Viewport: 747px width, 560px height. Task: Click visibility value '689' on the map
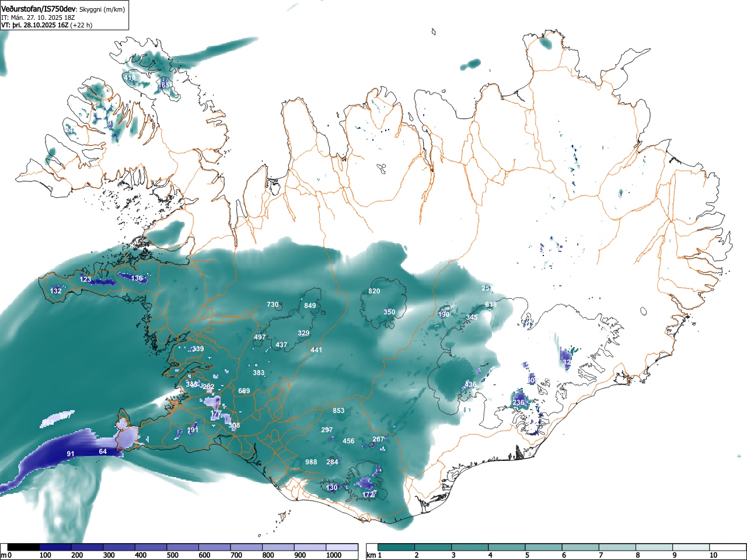coord(244,391)
